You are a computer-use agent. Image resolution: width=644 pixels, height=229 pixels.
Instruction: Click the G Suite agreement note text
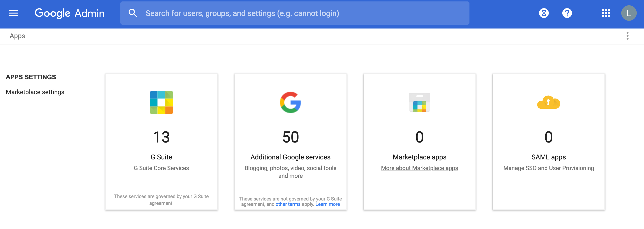(x=161, y=200)
